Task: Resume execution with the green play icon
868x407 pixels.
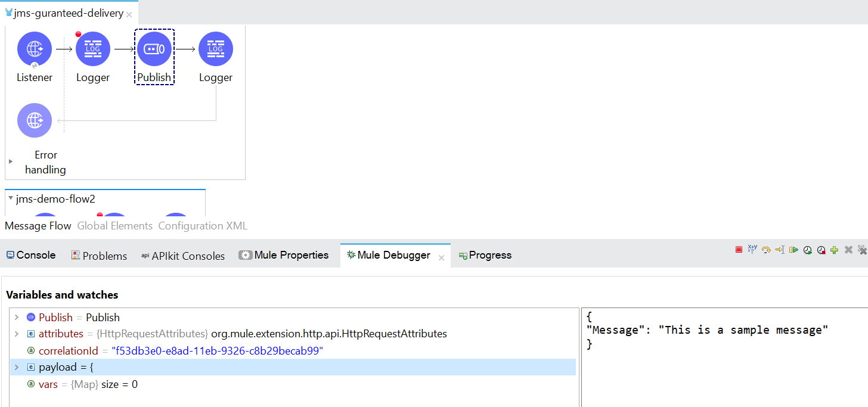Action: 793,250
